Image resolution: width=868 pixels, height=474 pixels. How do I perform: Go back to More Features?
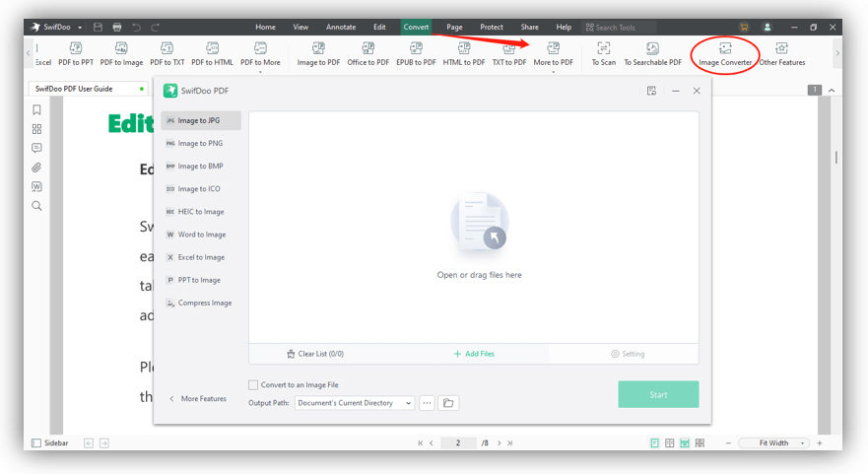(x=198, y=399)
